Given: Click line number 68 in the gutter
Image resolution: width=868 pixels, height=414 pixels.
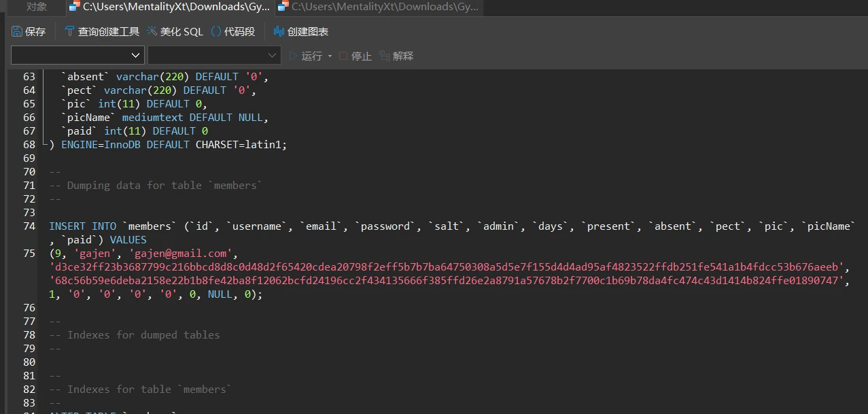Looking at the screenshot, I should [29, 145].
